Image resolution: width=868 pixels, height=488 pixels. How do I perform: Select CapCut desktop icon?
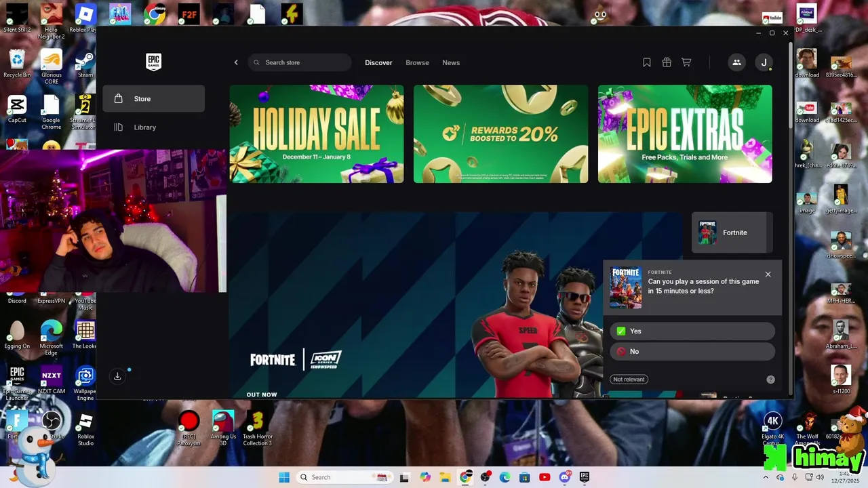point(17,108)
